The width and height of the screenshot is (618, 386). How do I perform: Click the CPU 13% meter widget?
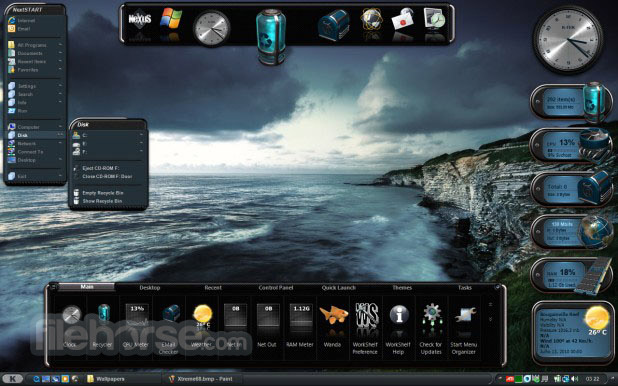pos(571,146)
